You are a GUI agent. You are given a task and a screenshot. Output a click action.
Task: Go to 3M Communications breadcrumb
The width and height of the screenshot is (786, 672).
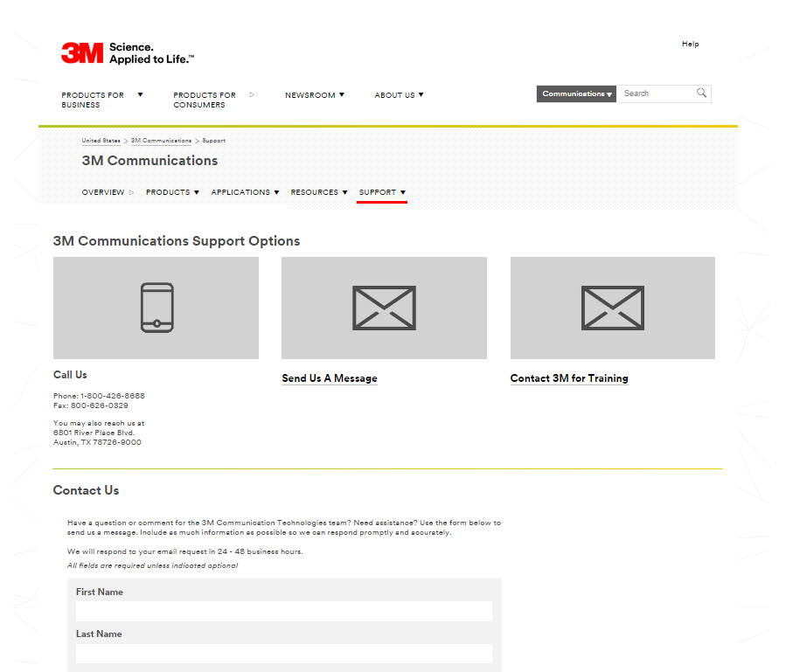(161, 141)
